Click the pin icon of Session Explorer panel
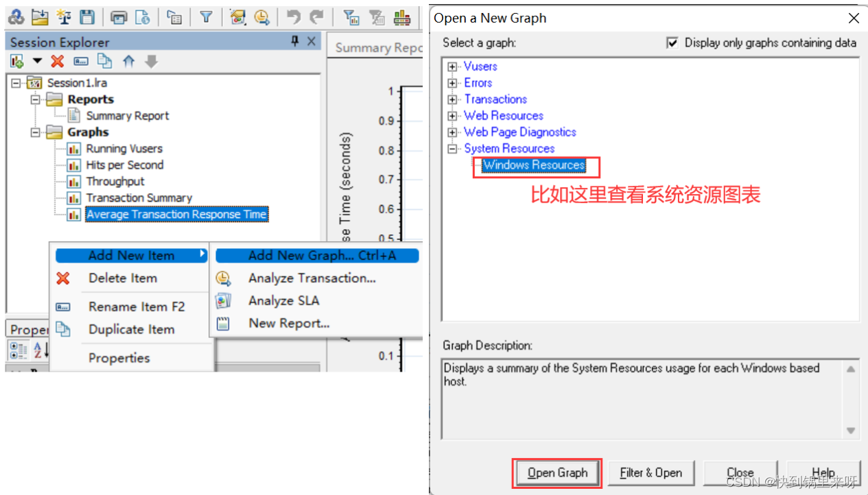 295,41
